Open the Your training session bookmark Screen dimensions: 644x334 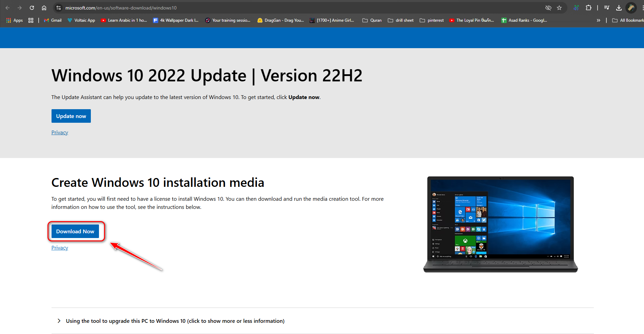[x=228, y=20]
